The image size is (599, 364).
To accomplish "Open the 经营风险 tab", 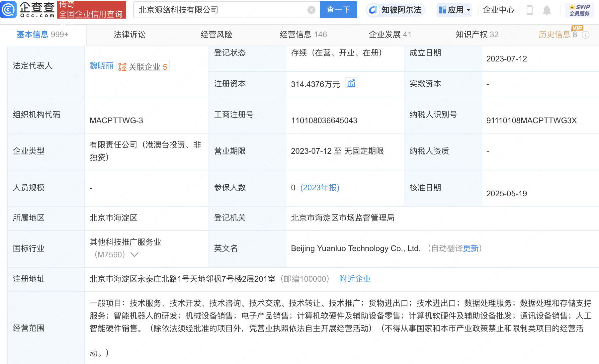I will (216, 35).
